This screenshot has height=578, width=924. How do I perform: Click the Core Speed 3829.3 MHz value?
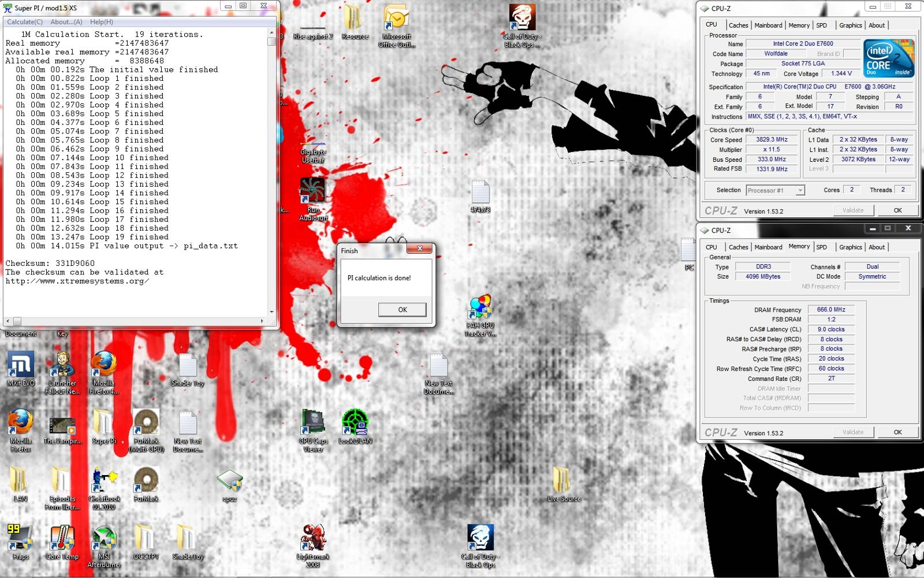click(x=772, y=140)
